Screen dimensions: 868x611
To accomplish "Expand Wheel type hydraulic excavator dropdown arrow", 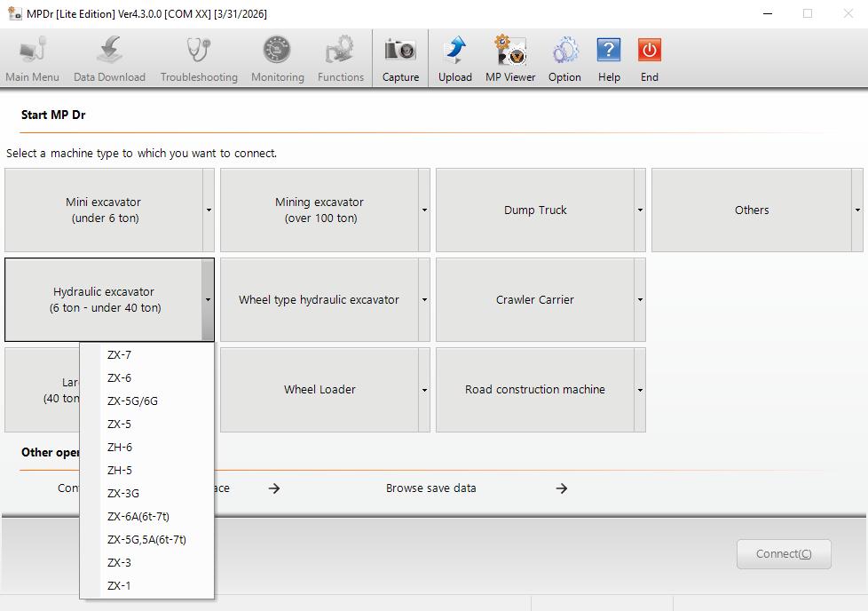I will point(424,299).
